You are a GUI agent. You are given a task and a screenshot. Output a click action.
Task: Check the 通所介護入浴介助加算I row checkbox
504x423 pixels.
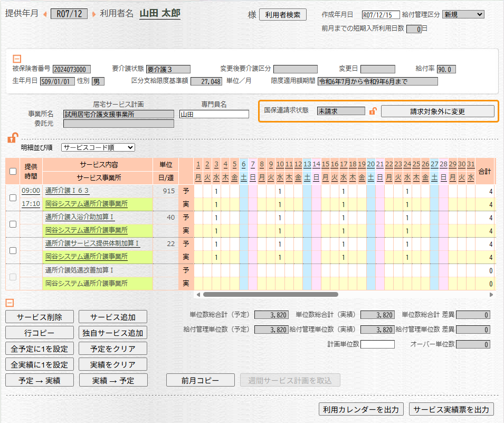point(13,224)
